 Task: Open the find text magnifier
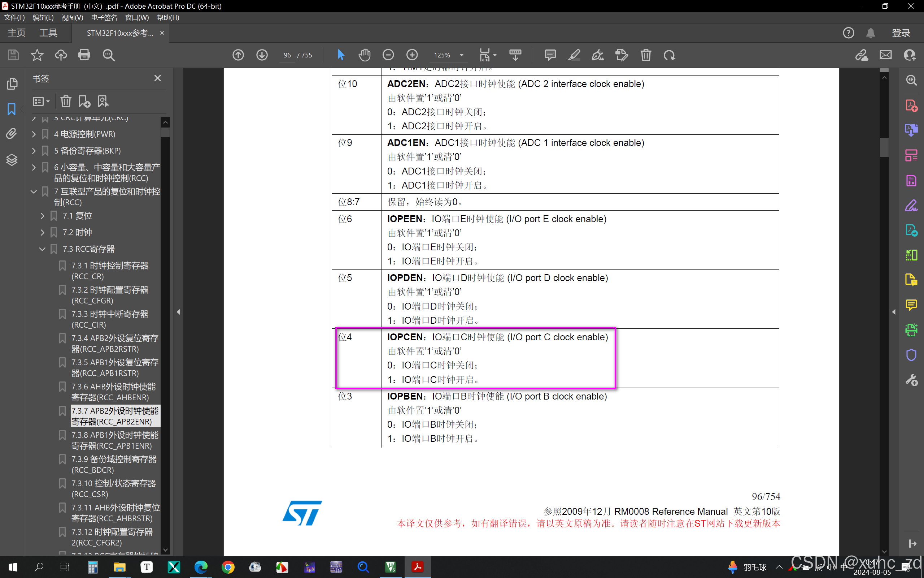108,55
